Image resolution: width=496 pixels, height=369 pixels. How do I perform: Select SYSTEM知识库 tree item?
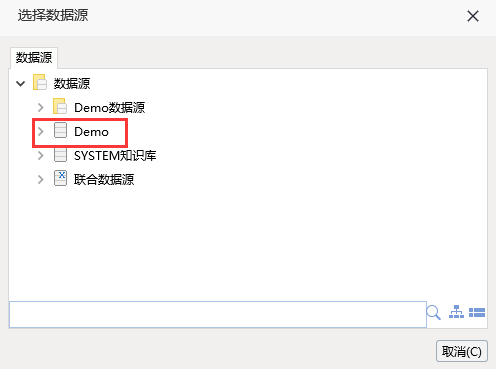tap(115, 156)
